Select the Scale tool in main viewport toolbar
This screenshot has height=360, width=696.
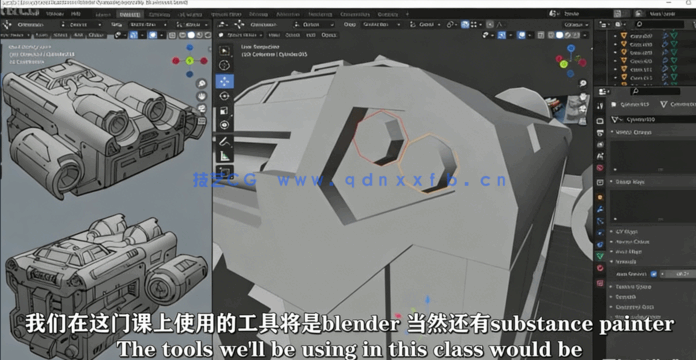225,111
